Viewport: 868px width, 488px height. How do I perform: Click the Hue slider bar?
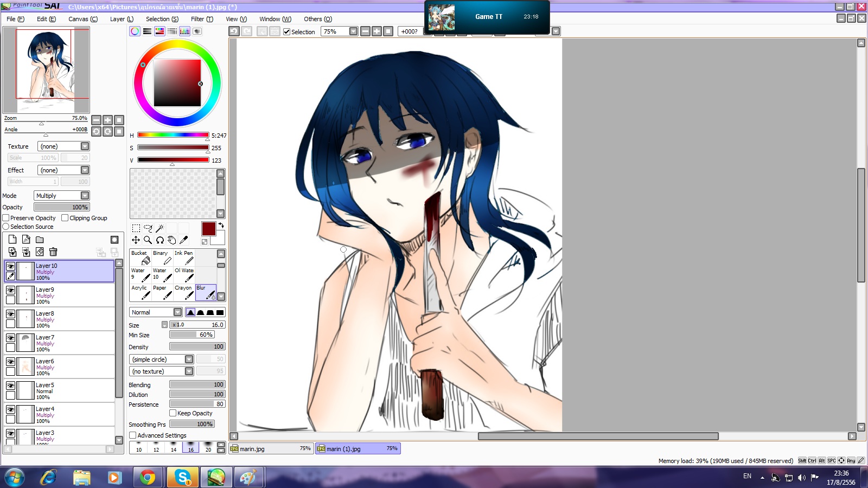(x=173, y=135)
